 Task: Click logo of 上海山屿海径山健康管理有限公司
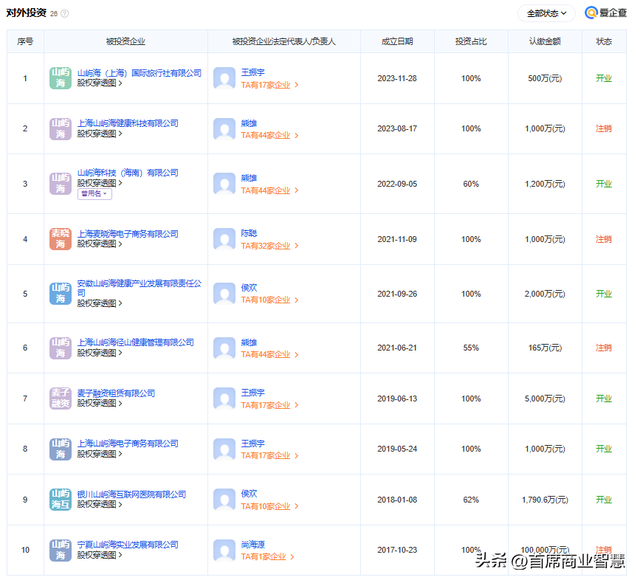(x=60, y=348)
